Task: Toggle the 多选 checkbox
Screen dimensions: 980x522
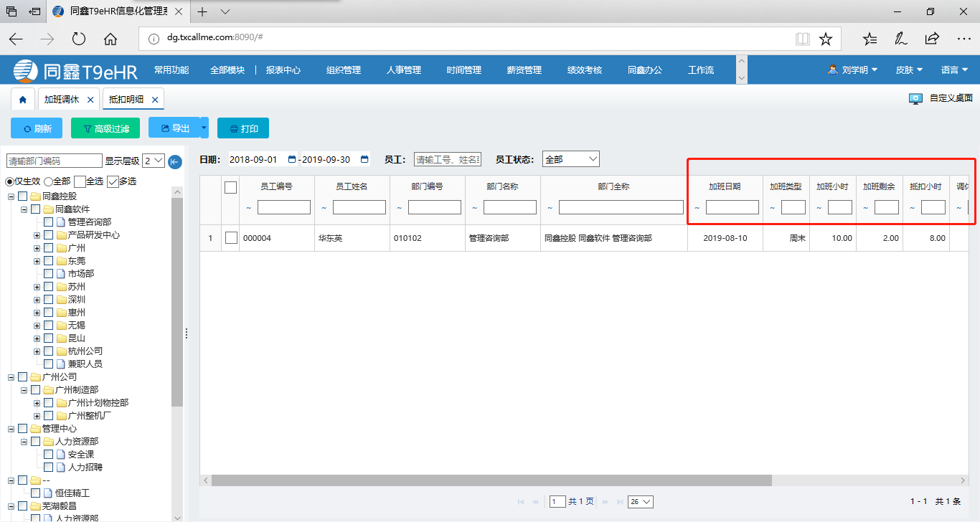Action: (113, 181)
